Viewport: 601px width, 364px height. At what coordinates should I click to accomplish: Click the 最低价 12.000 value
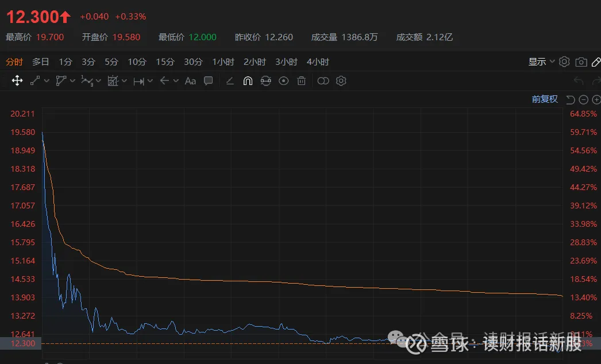click(202, 37)
